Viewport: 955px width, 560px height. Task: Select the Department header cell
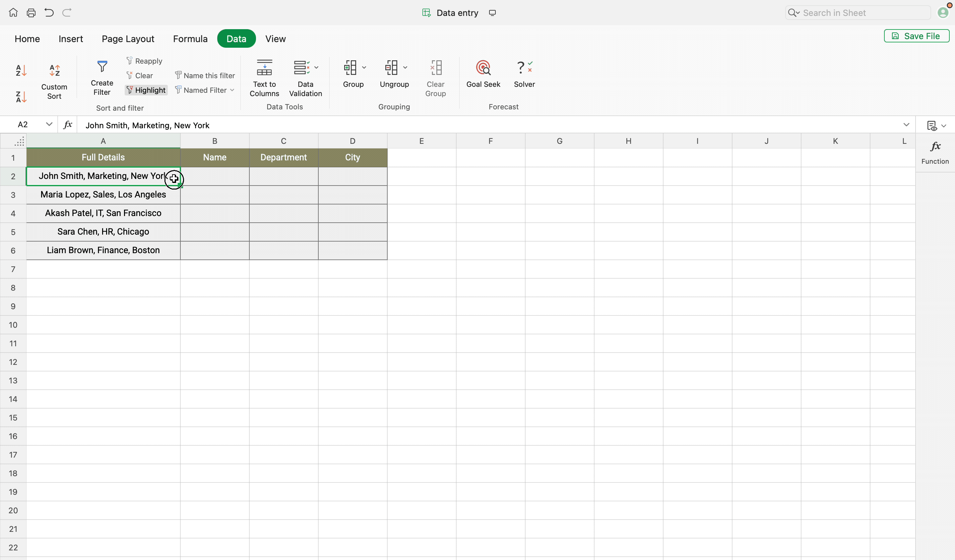(x=284, y=157)
